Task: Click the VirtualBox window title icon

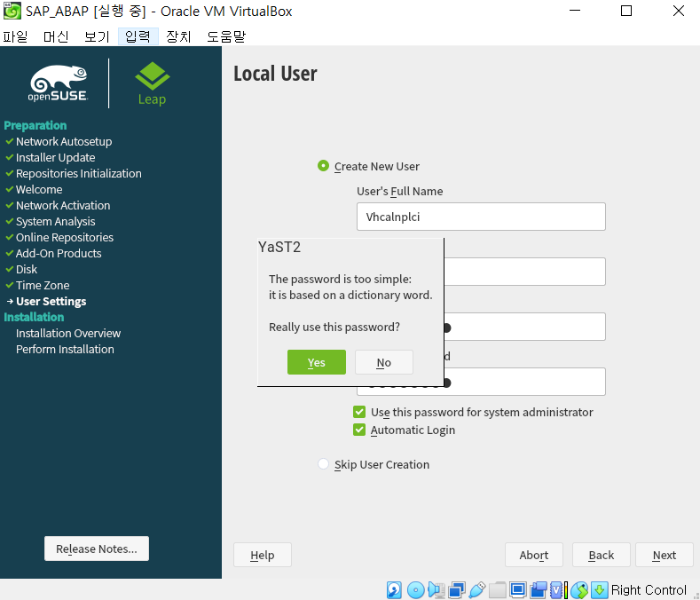Action: click(x=12, y=11)
